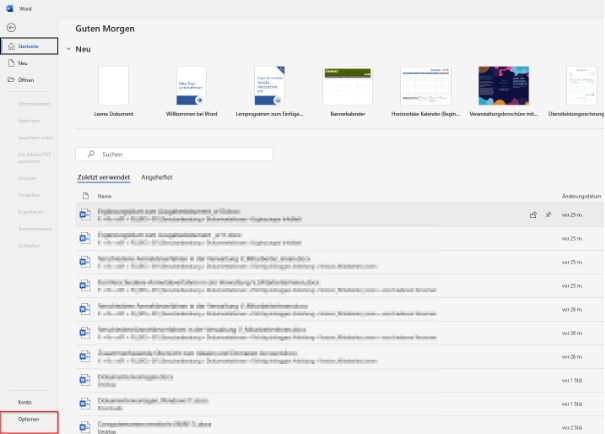Open the Startseite home page
The height and width of the screenshot is (434, 605).
pyautogui.click(x=29, y=46)
